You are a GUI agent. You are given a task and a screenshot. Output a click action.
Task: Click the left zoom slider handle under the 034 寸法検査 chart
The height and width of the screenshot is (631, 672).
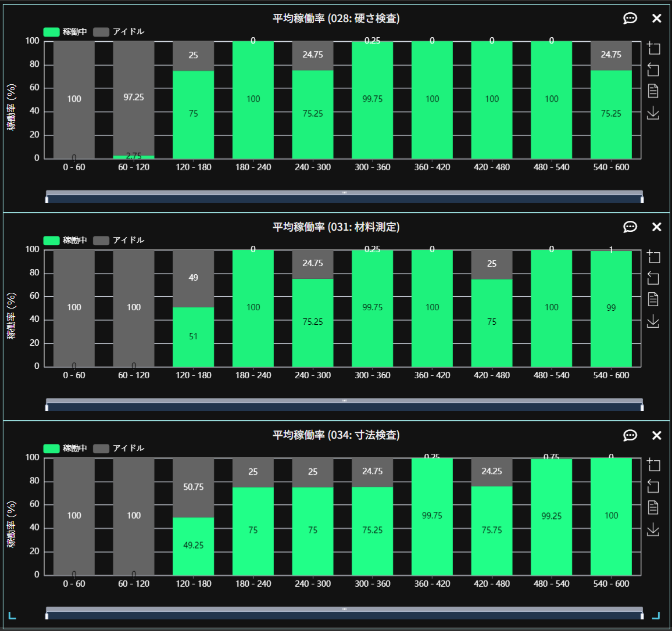pyautogui.click(x=47, y=615)
